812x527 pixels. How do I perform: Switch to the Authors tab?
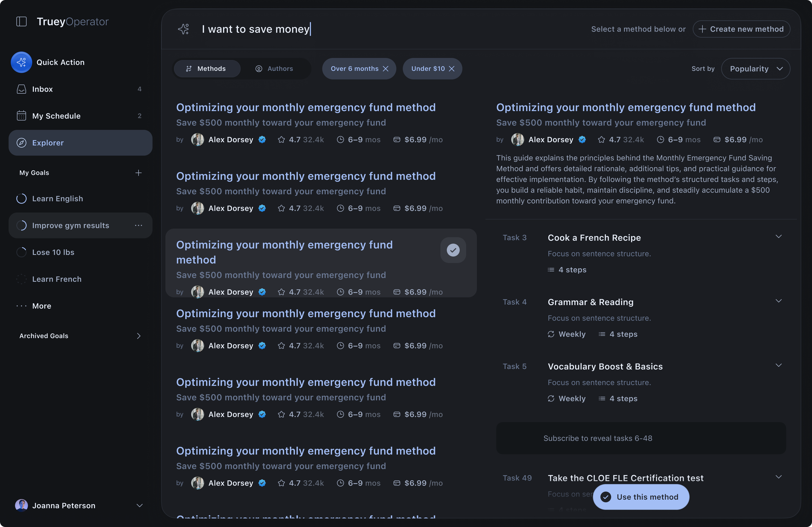coord(275,69)
